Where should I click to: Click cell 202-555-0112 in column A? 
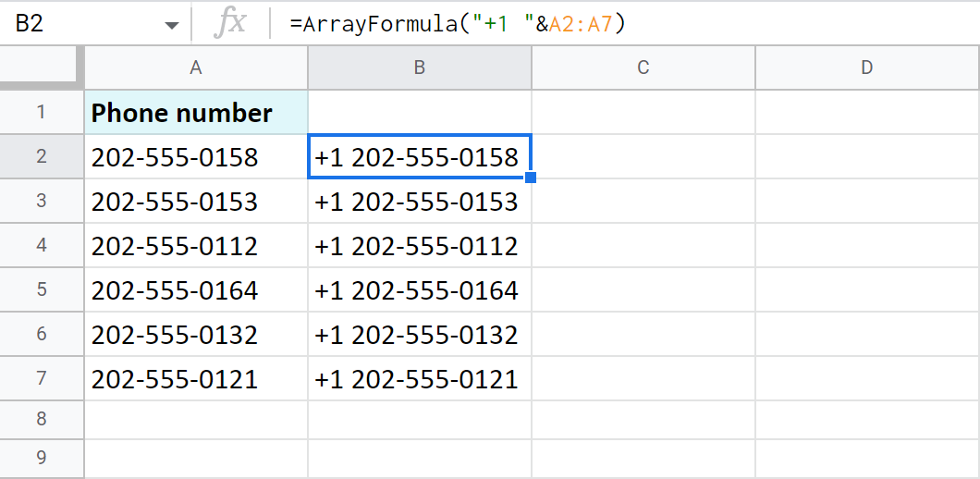(x=196, y=246)
